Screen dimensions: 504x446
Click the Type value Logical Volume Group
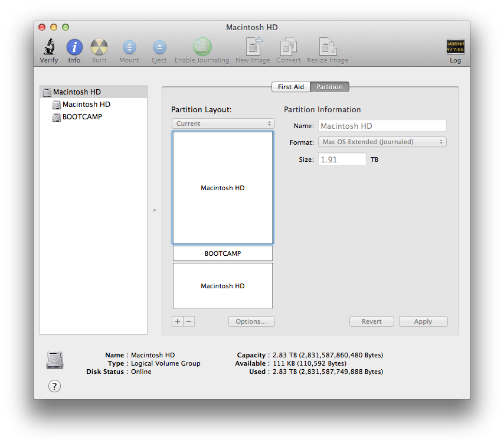tap(165, 363)
